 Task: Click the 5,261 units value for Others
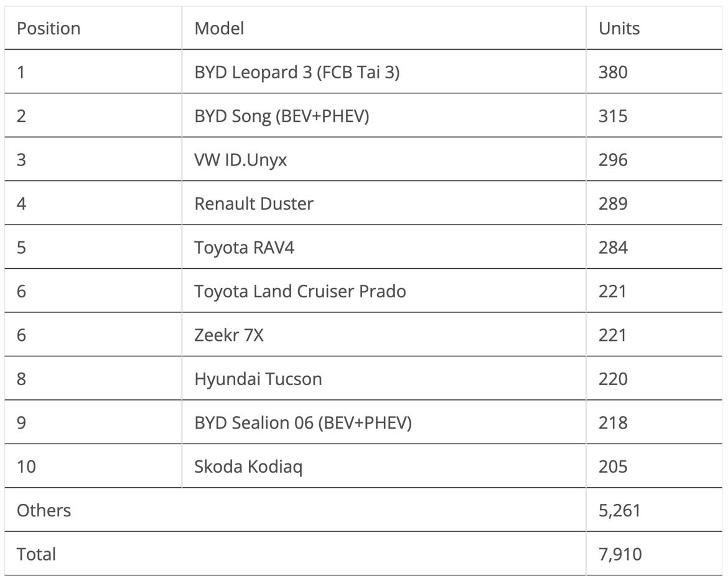pos(619,511)
